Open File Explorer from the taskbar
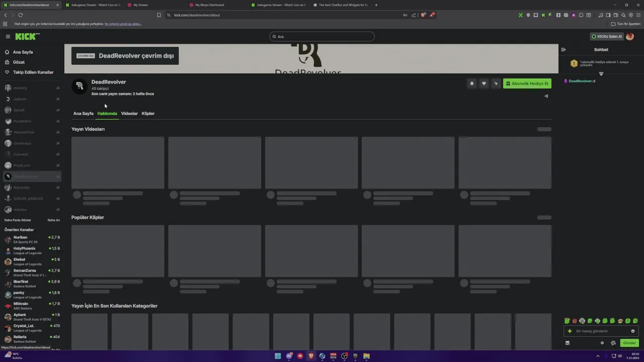This screenshot has width=644, height=362. (x=367, y=356)
